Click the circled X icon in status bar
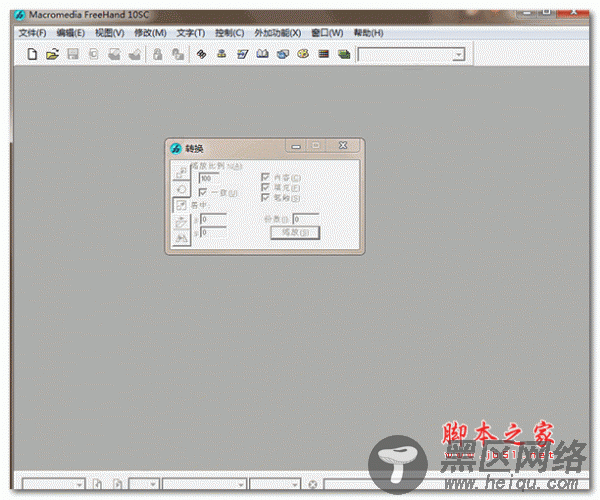The width and height of the screenshot is (600, 500). [x=313, y=484]
